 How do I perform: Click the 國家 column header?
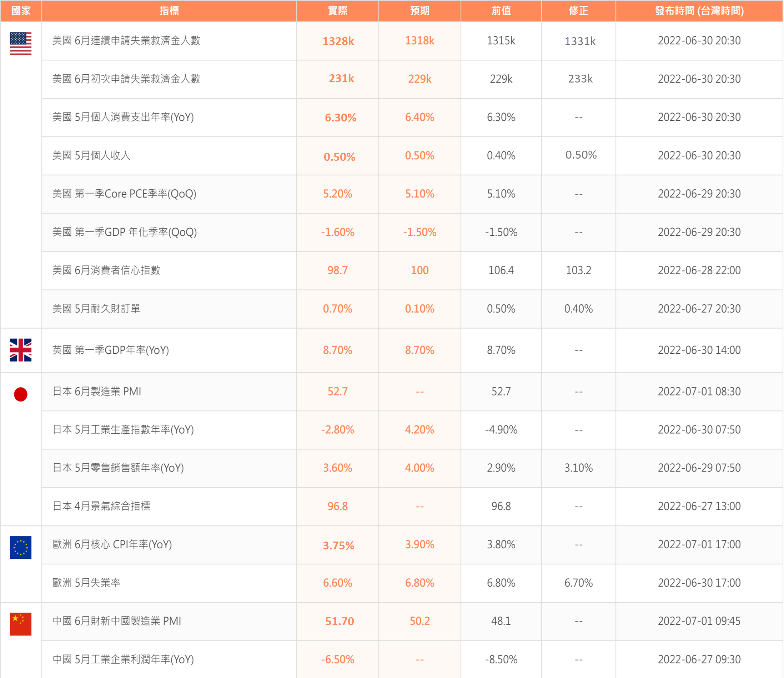[21, 11]
